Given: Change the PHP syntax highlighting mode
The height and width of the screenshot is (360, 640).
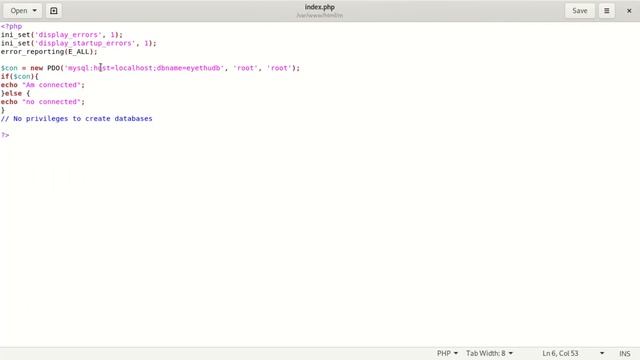Looking at the screenshot, I should (x=447, y=353).
